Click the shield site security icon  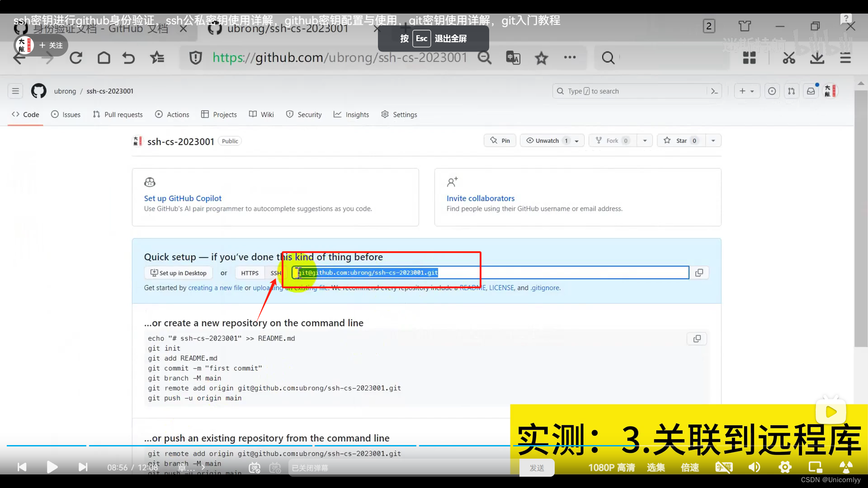[x=195, y=58]
